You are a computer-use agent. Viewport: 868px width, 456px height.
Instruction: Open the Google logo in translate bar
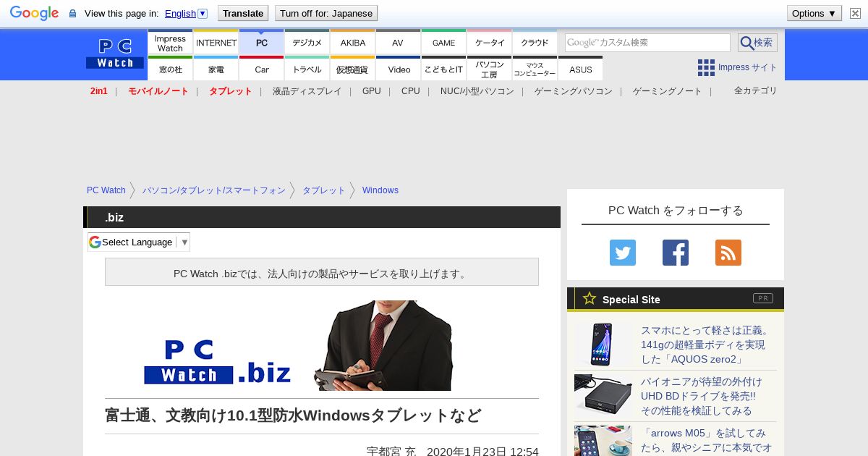[x=34, y=13]
